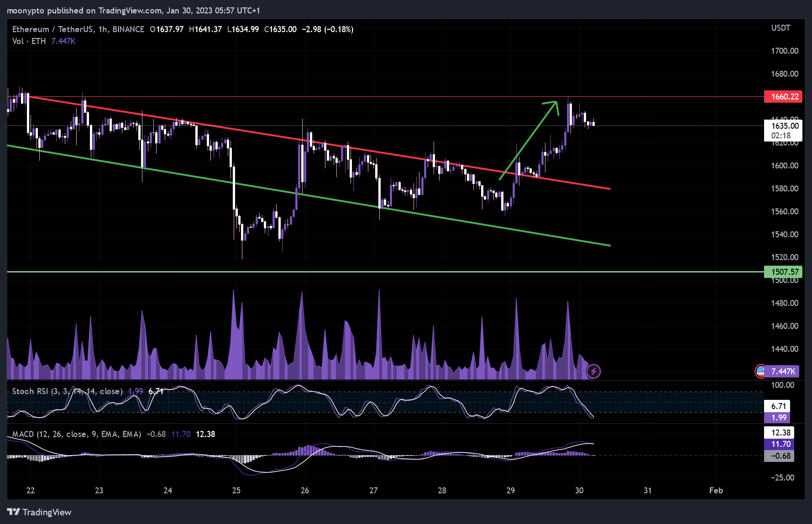Select the green lower channel trendline
This screenshot has height=524, width=812.
coord(309,196)
